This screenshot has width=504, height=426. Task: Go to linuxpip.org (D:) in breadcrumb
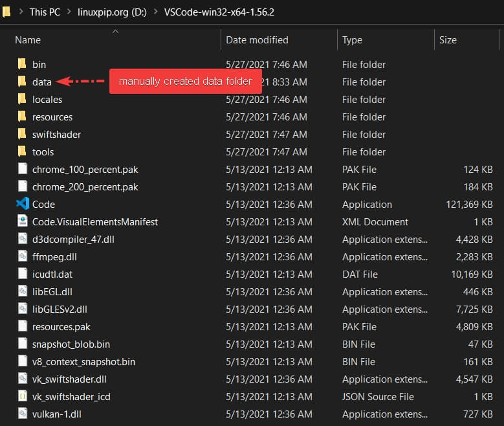coord(112,12)
